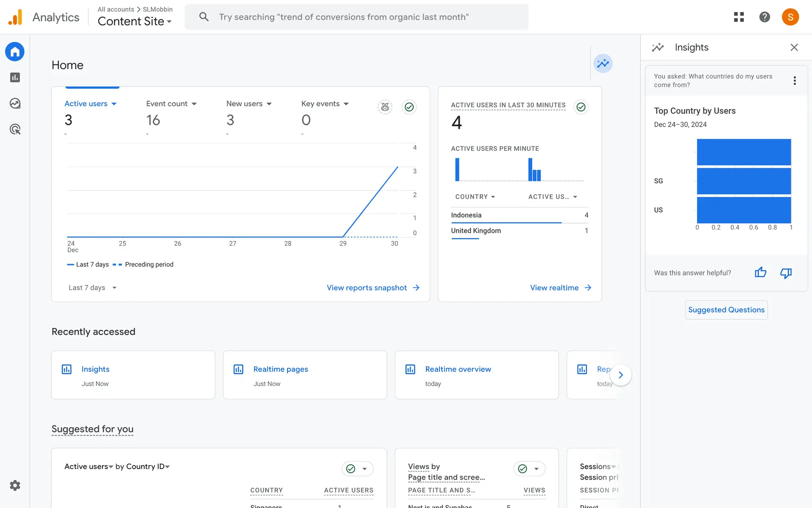This screenshot has width=812, height=508.
Task: Click the compare anomaly icon beside Key events
Action: (x=385, y=107)
